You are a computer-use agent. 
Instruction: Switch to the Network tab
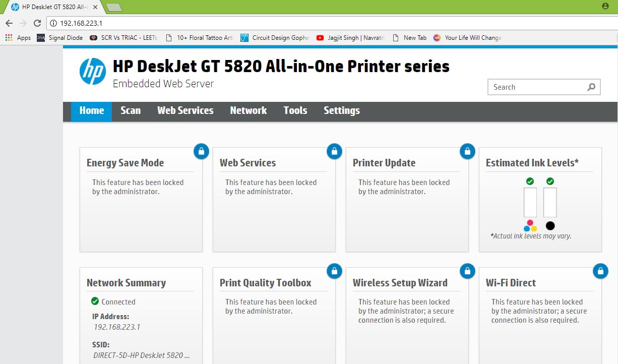click(x=249, y=111)
